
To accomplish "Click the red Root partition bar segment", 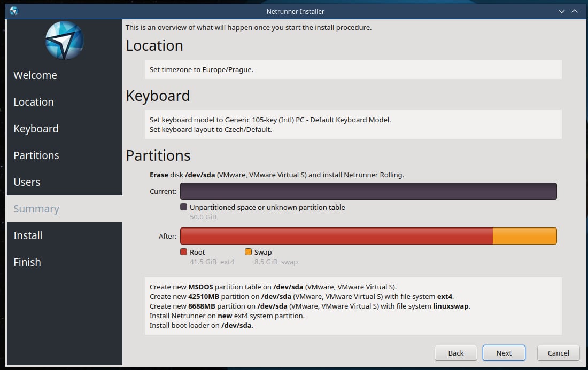I will coord(336,236).
